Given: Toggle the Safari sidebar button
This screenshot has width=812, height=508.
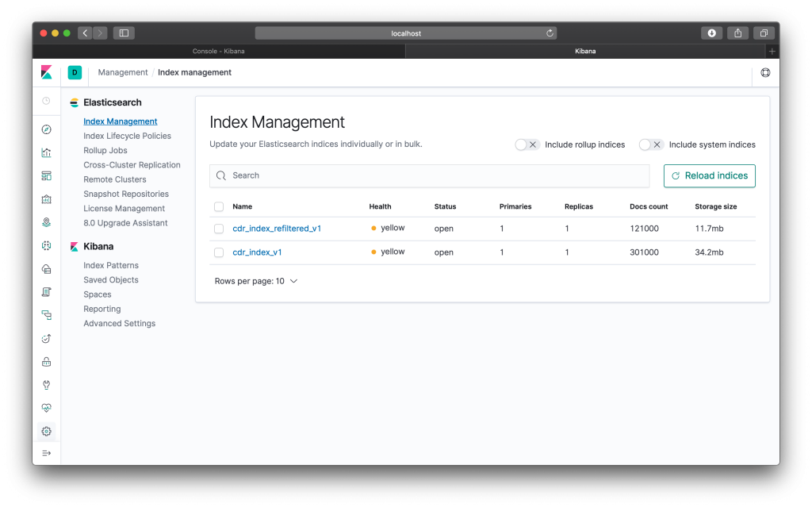Looking at the screenshot, I should coord(124,33).
